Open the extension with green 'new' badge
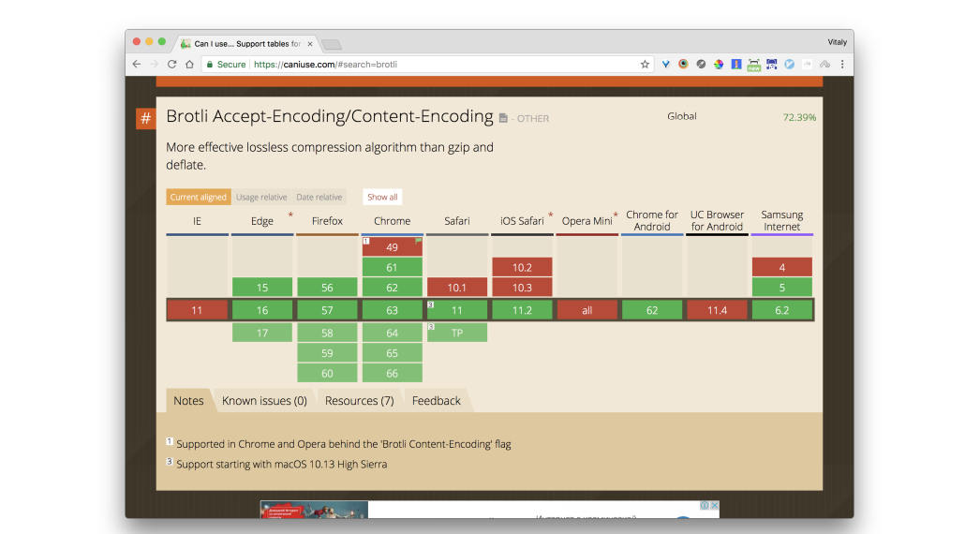This screenshot has width=980, height=534. click(754, 65)
